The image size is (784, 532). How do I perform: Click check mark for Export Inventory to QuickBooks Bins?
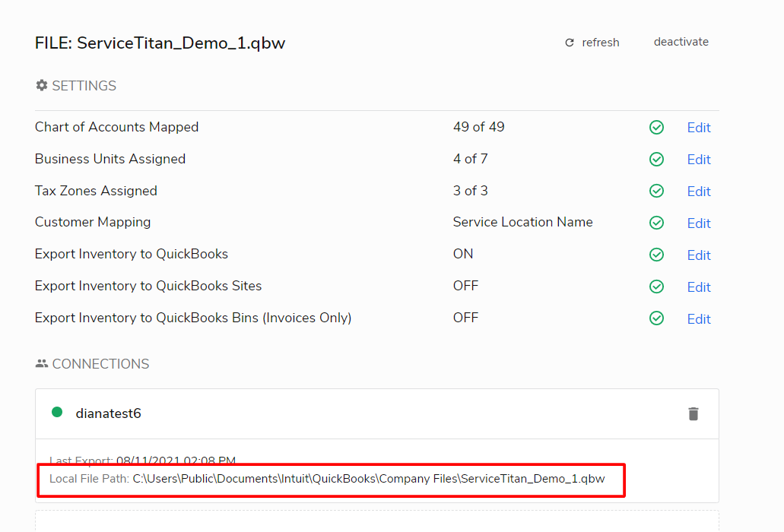pyautogui.click(x=656, y=318)
